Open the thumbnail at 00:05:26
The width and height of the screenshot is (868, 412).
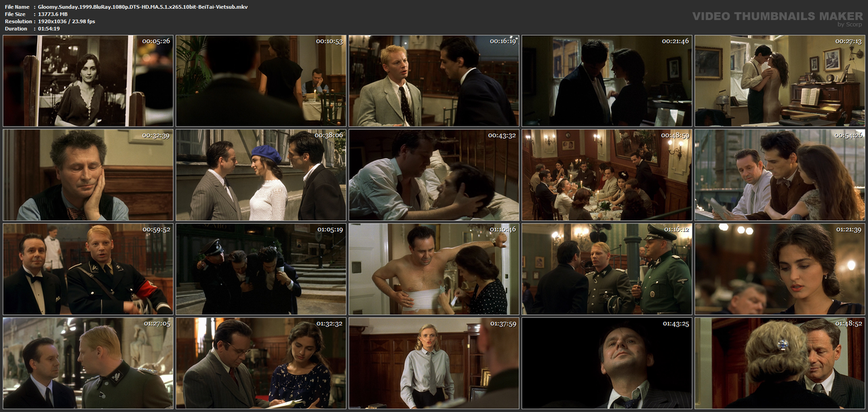point(88,81)
